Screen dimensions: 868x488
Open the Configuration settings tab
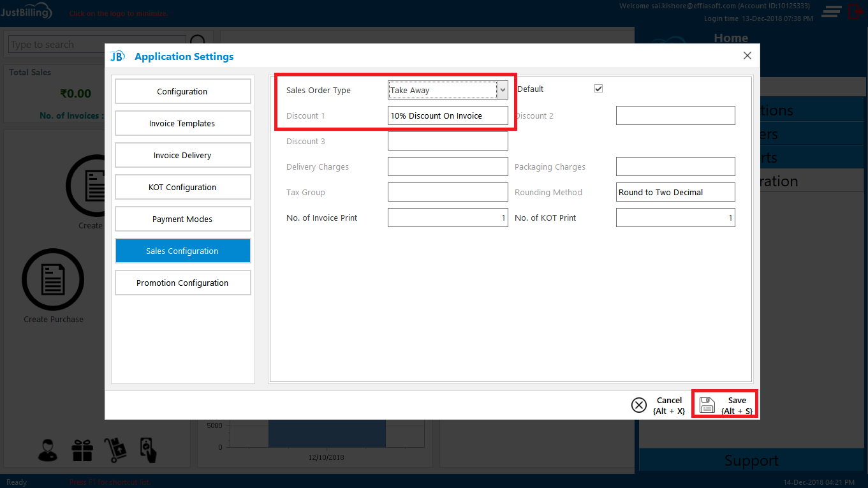[182, 91]
